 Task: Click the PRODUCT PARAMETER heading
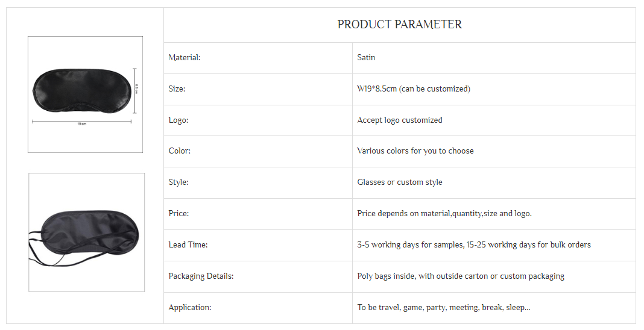[399, 25]
